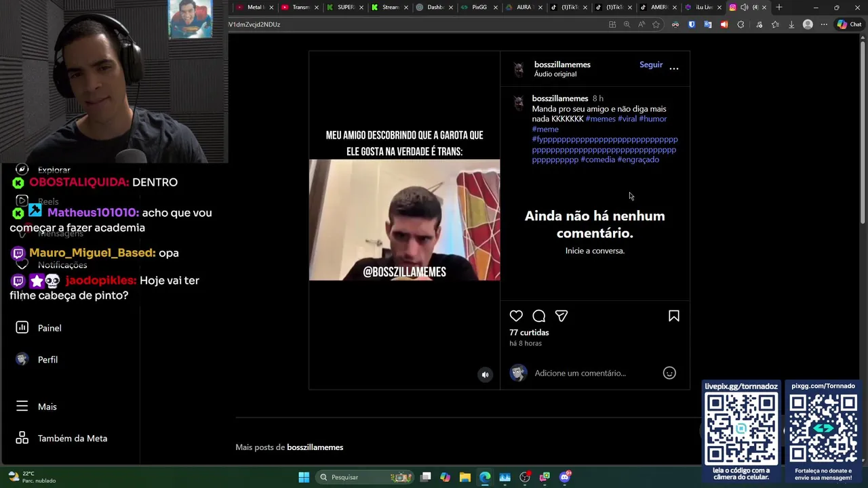The width and height of the screenshot is (868, 488).
Task: Follow bosszillamemes with Seguir
Action: pos(651,64)
